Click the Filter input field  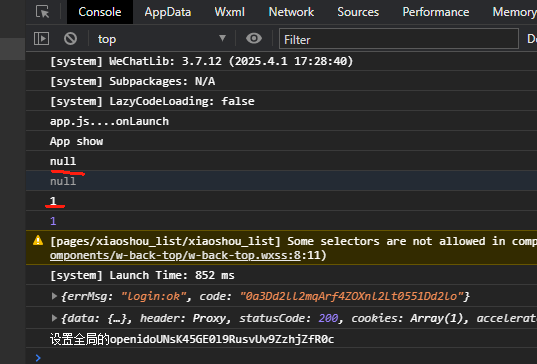point(399,39)
